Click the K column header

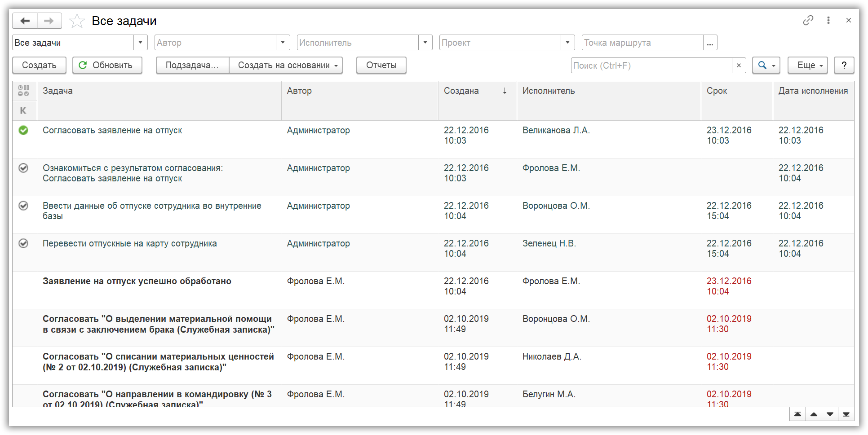point(23,110)
